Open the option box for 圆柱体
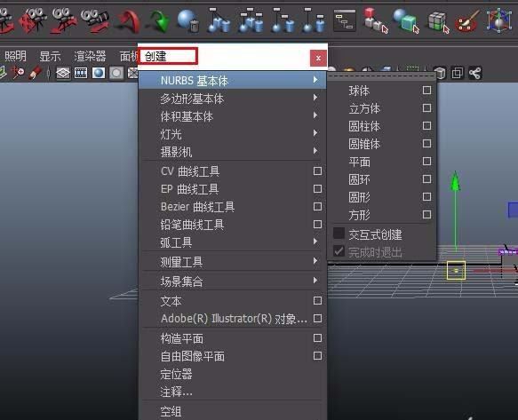518x420 pixels. point(426,126)
